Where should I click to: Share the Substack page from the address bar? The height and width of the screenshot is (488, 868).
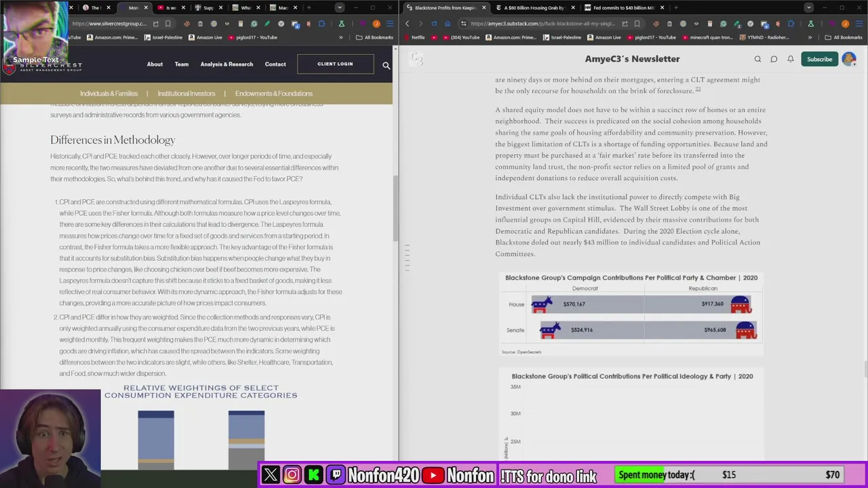pyautogui.click(x=625, y=24)
